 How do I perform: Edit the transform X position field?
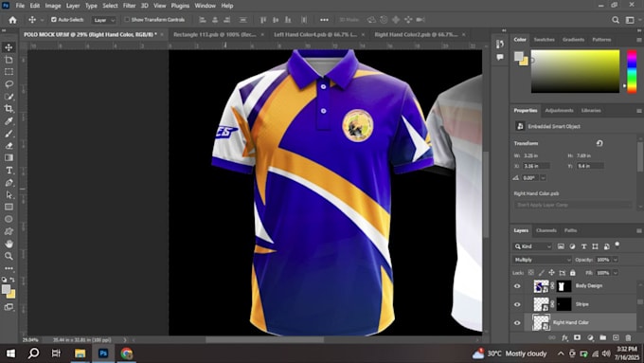tap(536, 166)
